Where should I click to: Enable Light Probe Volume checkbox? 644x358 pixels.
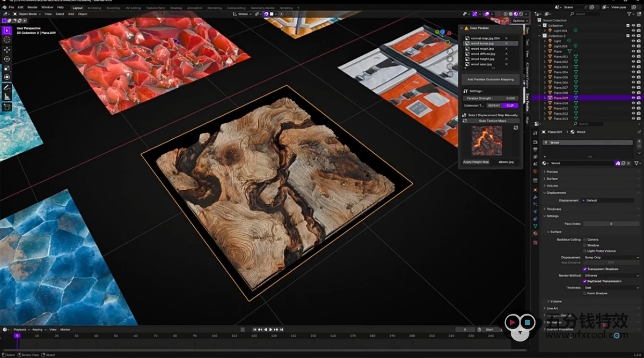(585, 251)
